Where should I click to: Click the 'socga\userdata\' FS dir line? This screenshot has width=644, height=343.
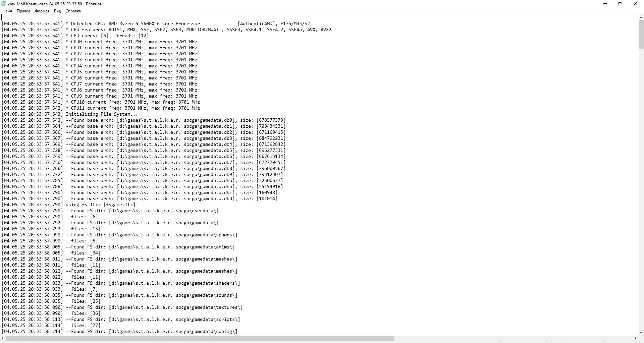110,211
